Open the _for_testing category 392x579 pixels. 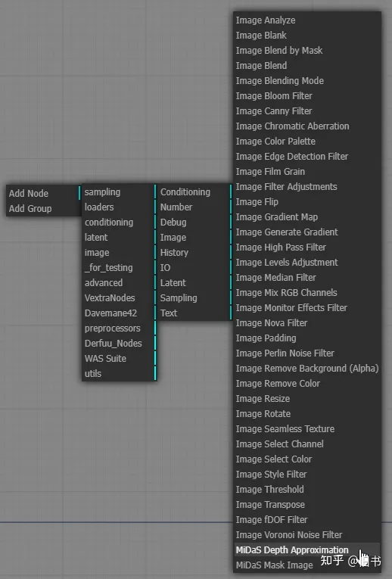click(119, 268)
